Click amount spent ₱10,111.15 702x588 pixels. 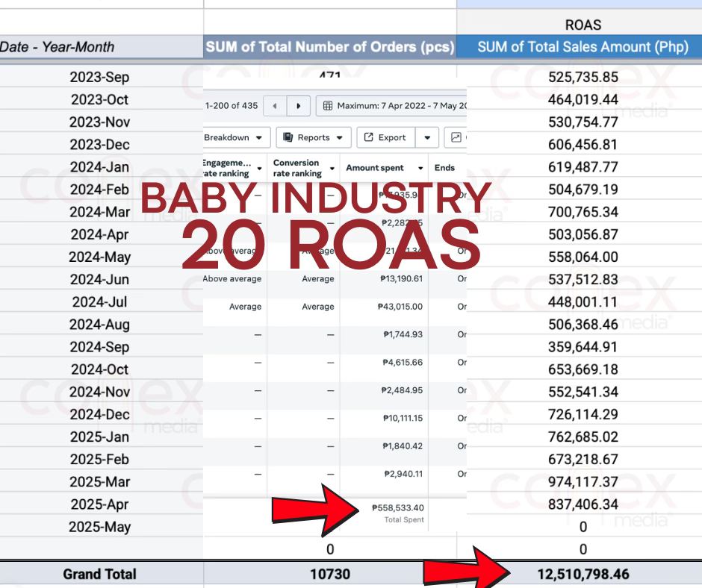coord(403,418)
